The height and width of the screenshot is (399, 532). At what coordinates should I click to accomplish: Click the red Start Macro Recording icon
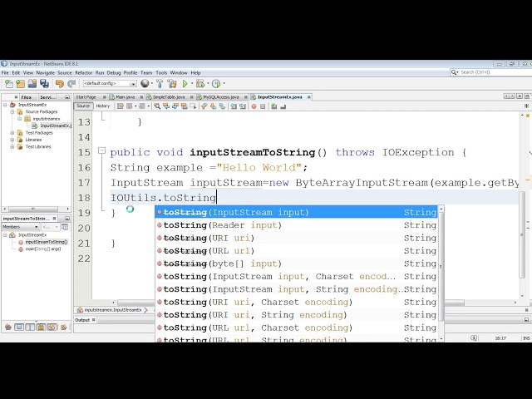254,106
